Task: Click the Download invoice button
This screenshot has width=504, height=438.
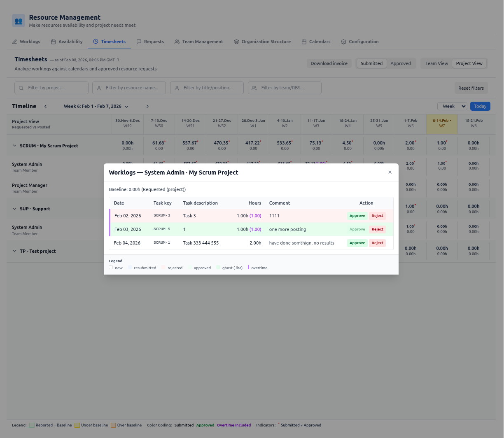Action: 329,63
